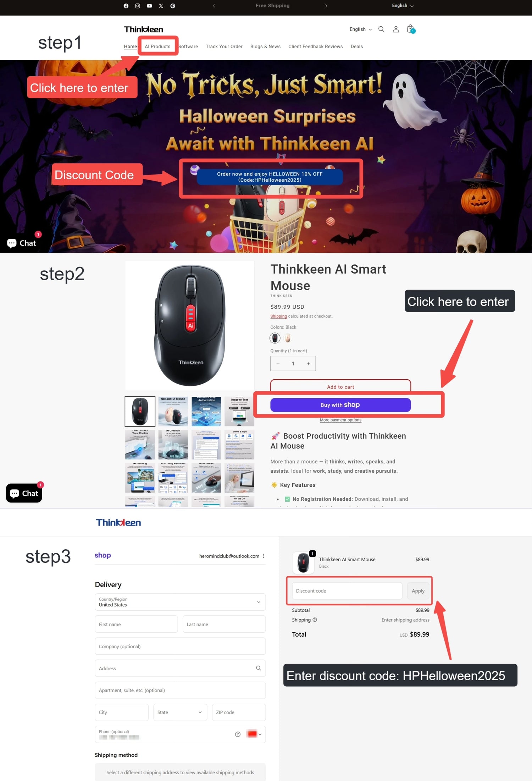Open the YouTube social icon
Viewport: 532px width, 781px height.
pyautogui.click(x=149, y=6)
